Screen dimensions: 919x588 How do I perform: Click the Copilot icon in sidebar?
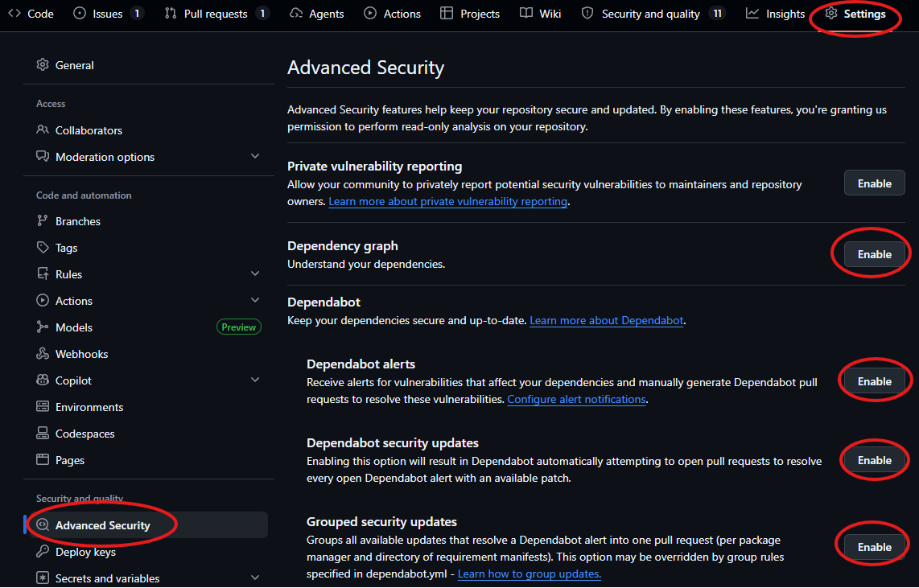42,380
